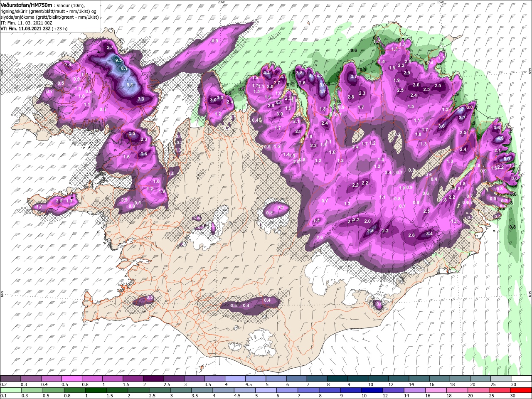Image resolution: width=532 pixels, height=399 pixels.
Task: Pick the 0.3 swatch on the purple snow scale
Action: click(x=31, y=378)
